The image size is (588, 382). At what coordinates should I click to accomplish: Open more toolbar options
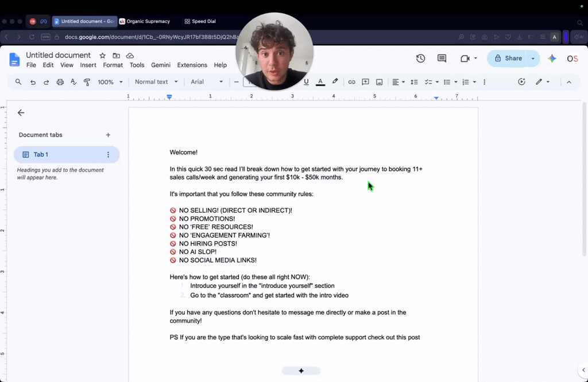pyautogui.click(x=484, y=82)
